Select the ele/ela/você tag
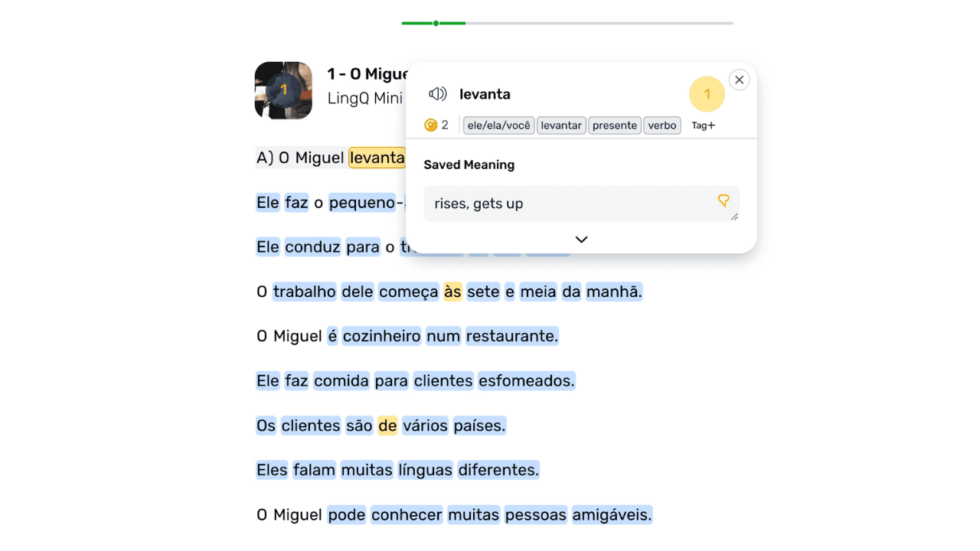This screenshot has height=551, width=980. (x=498, y=126)
